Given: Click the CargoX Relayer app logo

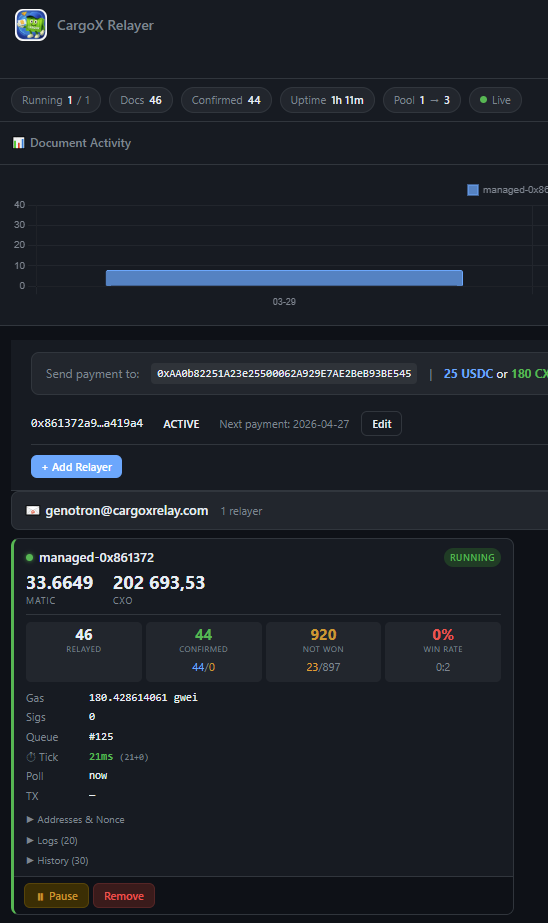Looking at the screenshot, I should click(x=31, y=25).
